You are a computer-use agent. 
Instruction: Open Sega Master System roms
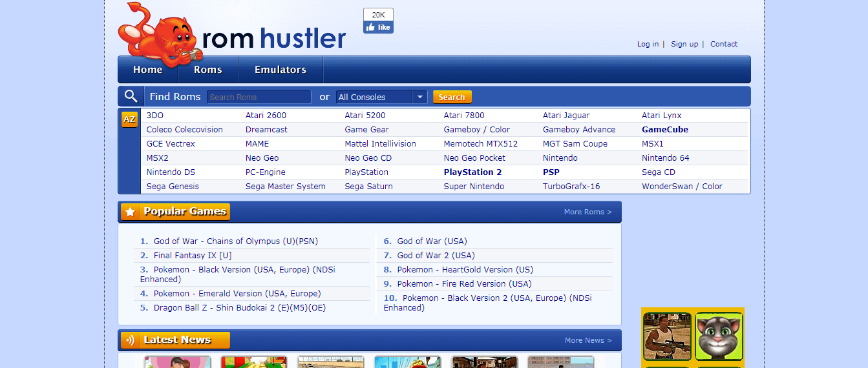(x=286, y=187)
